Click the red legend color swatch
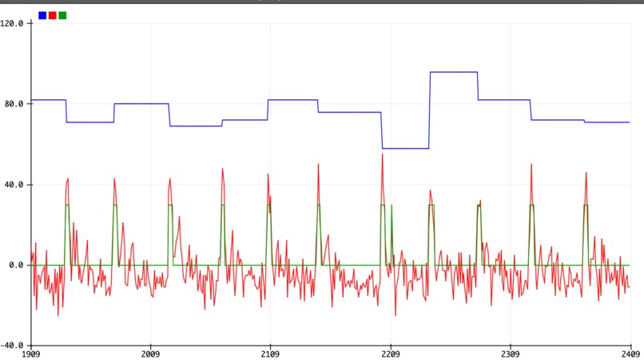Viewport: 644px width, 364px height. 53,16
